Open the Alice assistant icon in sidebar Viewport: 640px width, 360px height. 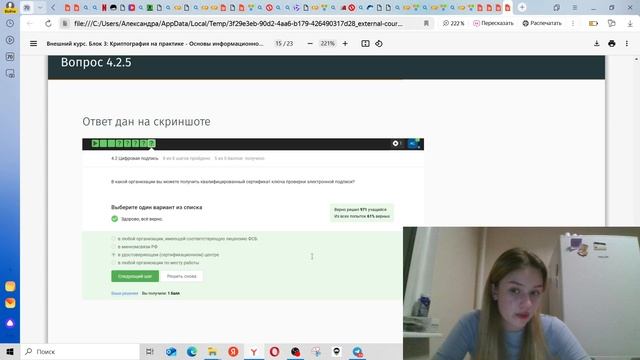click(10, 323)
